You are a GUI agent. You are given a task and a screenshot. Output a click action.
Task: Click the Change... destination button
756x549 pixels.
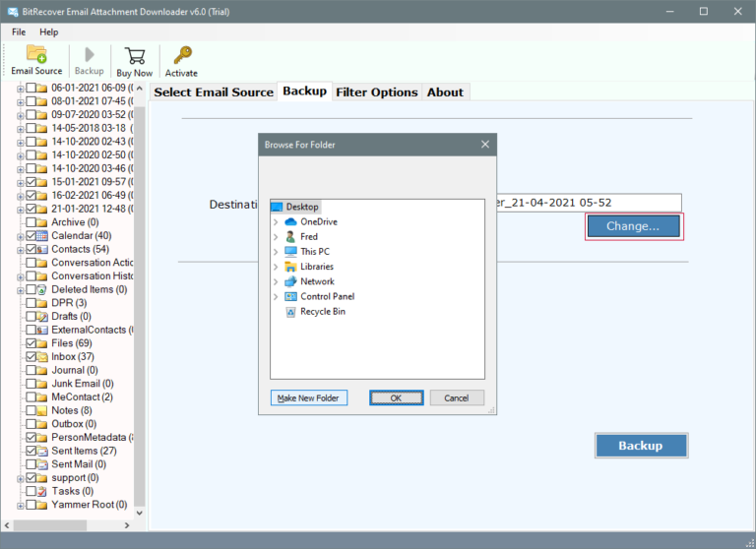(633, 226)
